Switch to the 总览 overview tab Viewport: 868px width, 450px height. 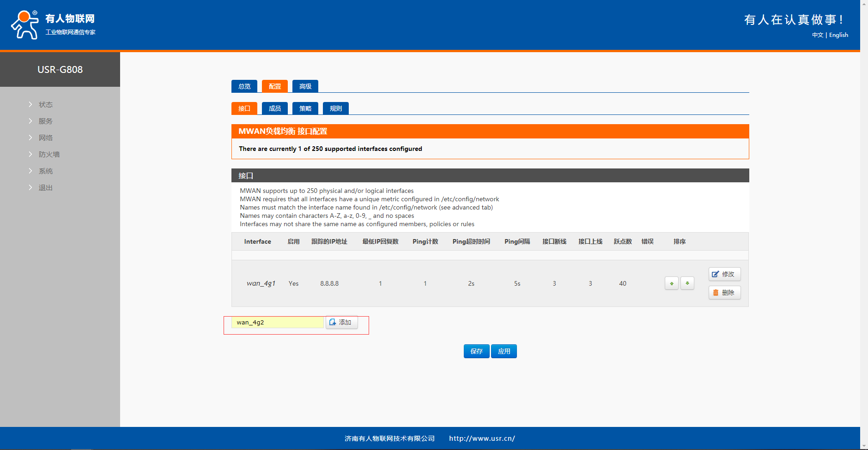244,86
